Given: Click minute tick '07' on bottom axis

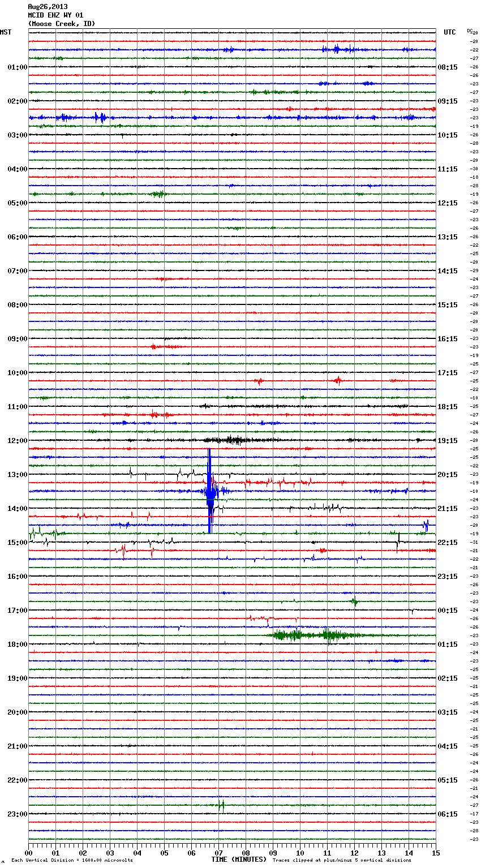Looking at the screenshot, I should click(218, 853).
